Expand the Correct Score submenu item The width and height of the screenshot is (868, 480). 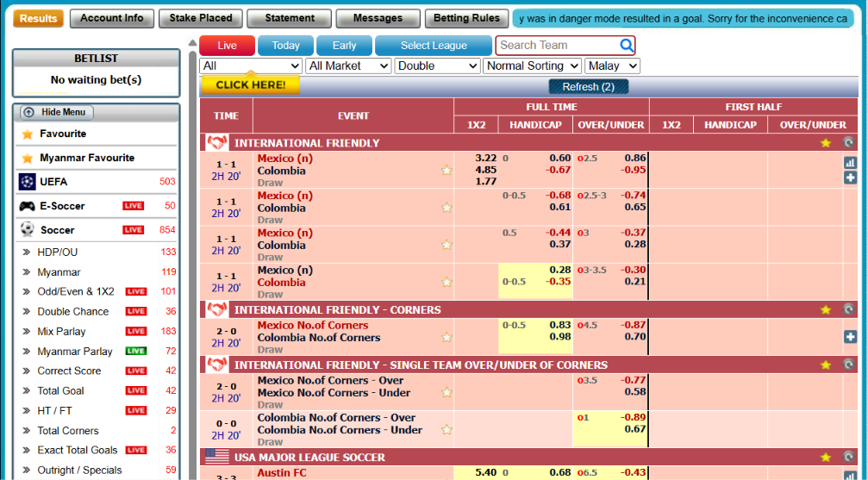pyautogui.click(x=69, y=371)
